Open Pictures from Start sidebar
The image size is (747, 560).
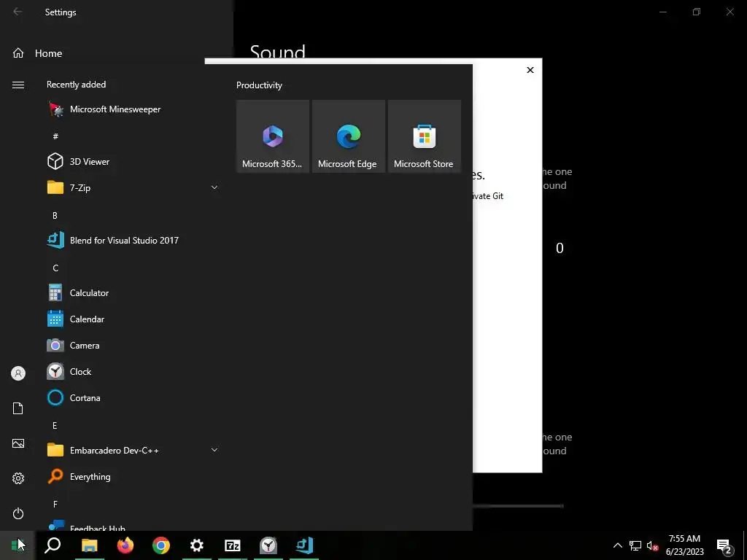click(x=18, y=443)
